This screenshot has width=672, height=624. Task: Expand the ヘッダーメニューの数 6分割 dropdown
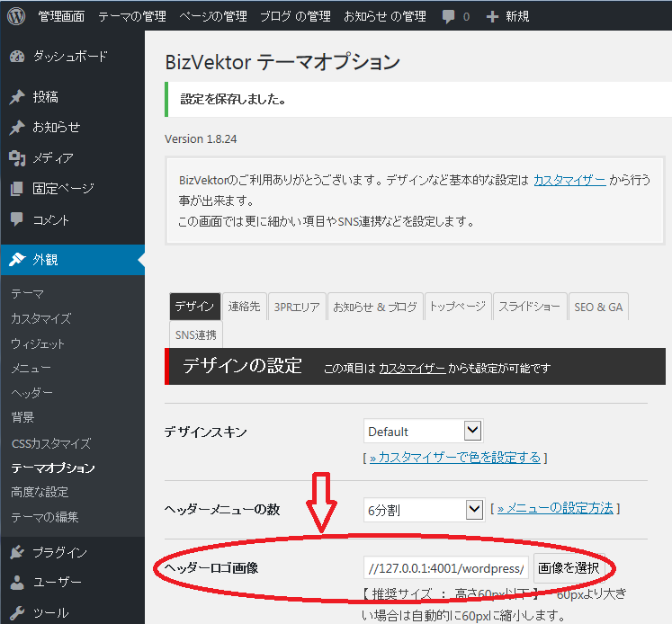coord(424,510)
